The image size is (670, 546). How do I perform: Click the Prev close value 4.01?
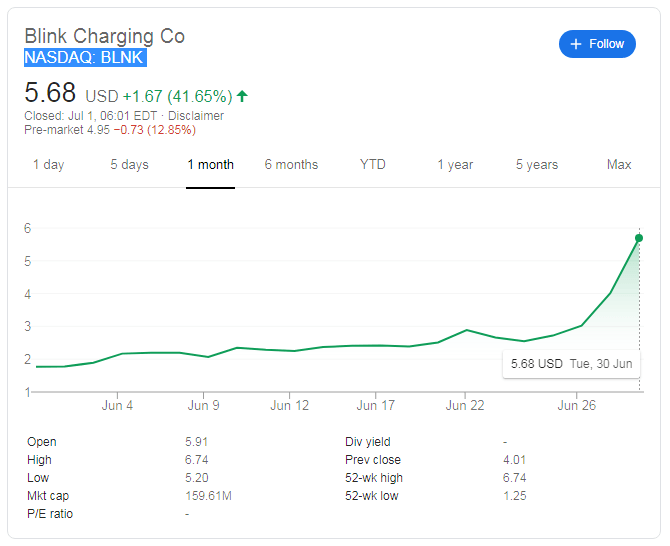pyautogui.click(x=514, y=460)
